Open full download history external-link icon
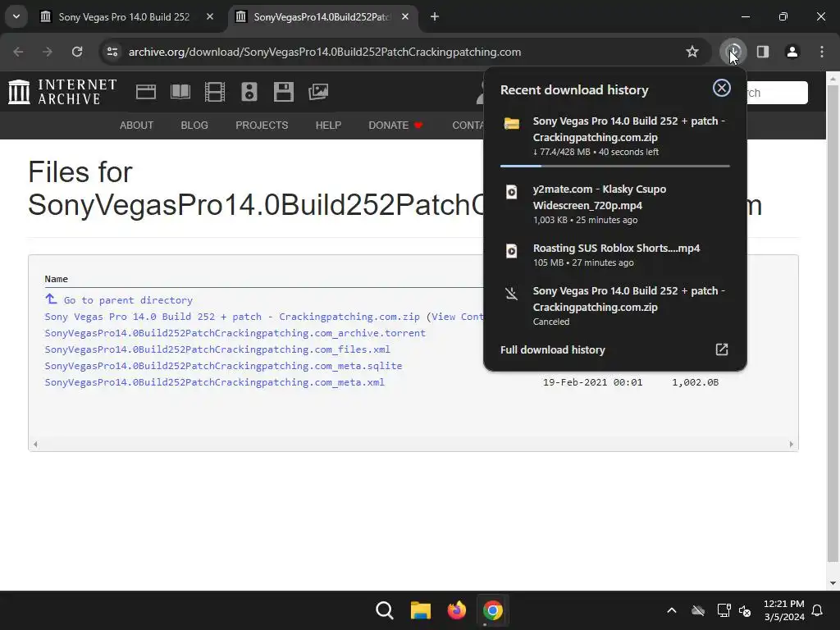The image size is (840, 630). pyautogui.click(x=722, y=349)
